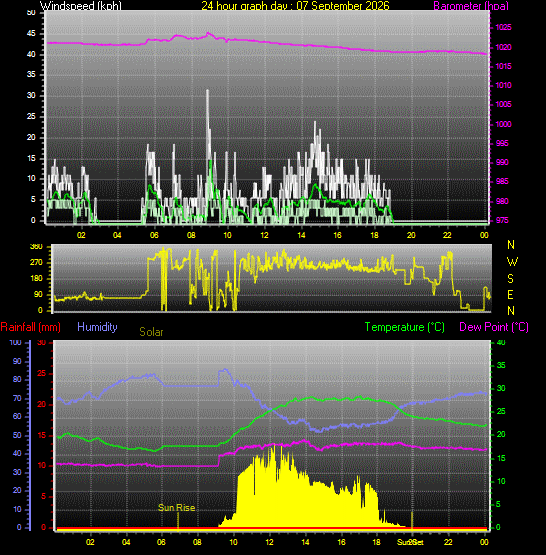Click the 'Sun Rise' label in lower chart

[x=177, y=508]
